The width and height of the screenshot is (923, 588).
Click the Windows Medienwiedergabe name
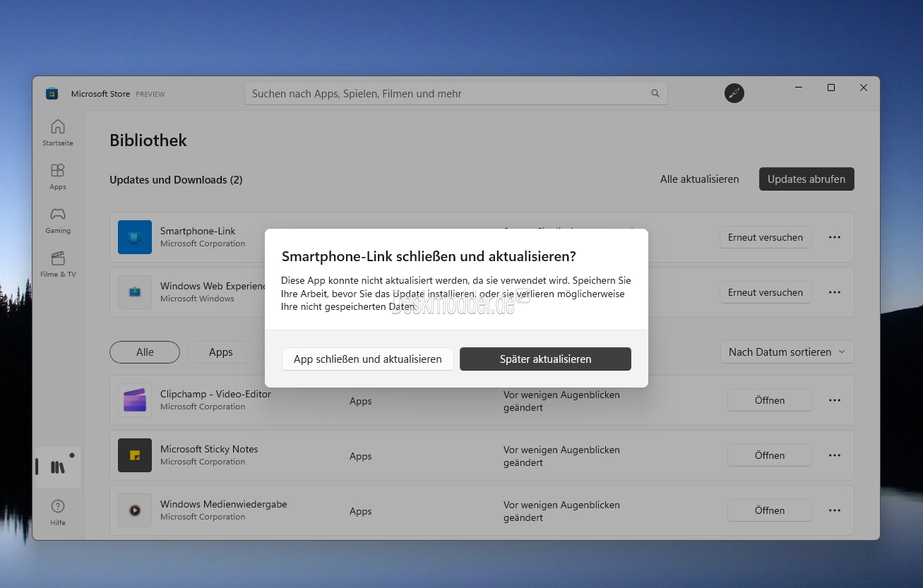click(x=223, y=504)
